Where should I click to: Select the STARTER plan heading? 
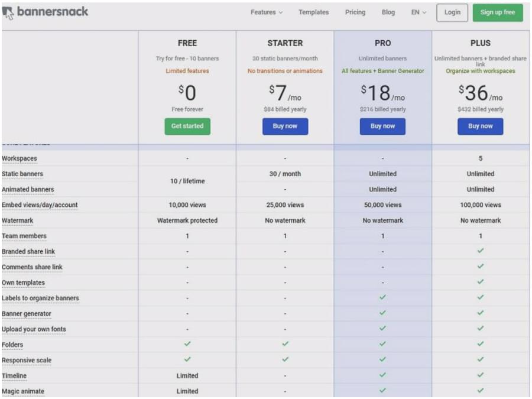click(285, 43)
